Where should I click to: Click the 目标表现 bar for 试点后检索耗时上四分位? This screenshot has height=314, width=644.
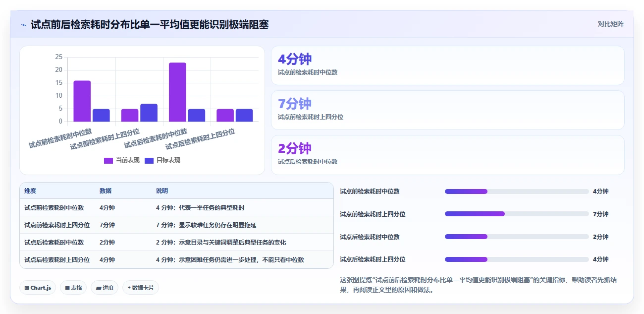point(244,115)
